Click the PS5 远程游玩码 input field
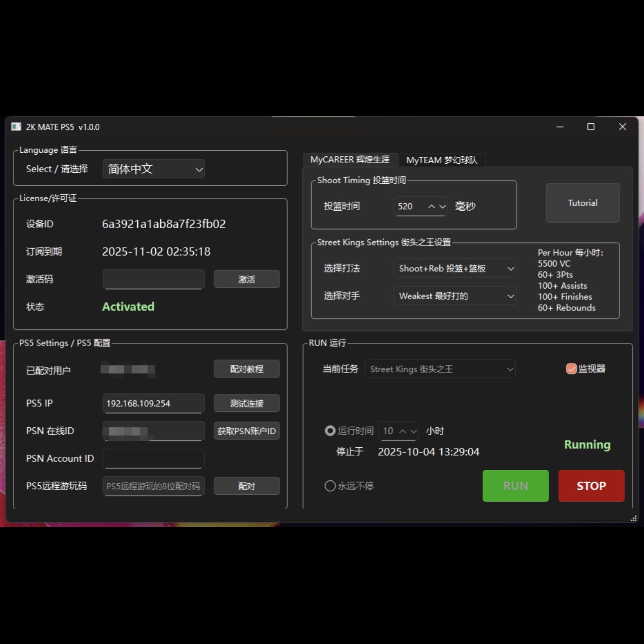The width and height of the screenshot is (644, 644). tap(153, 486)
